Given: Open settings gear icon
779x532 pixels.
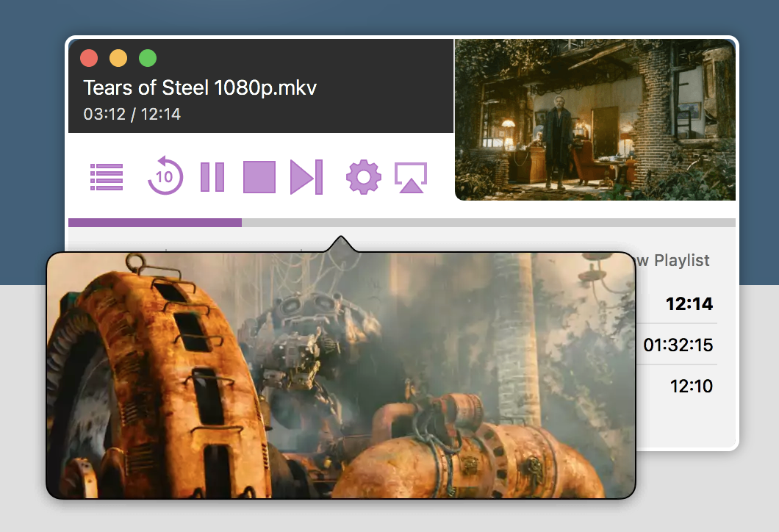Looking at the screenshot, I should tap(364, 177).
